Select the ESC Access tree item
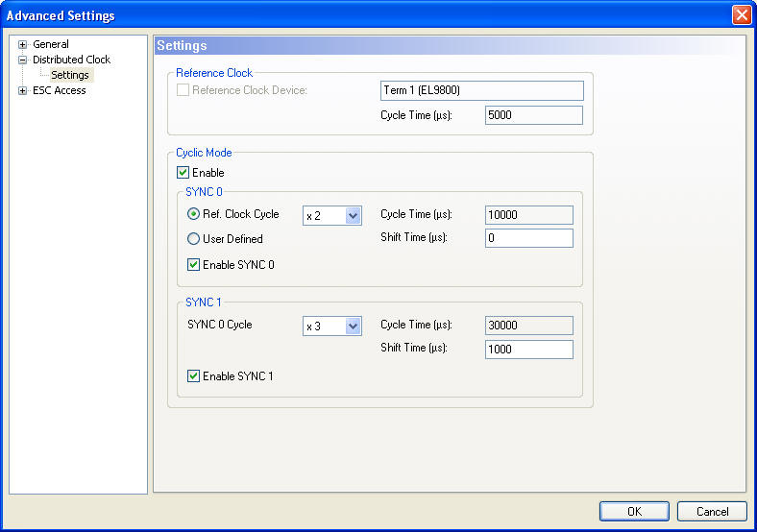Viewport: 757px width, 532px height. [x=59, y=91]
